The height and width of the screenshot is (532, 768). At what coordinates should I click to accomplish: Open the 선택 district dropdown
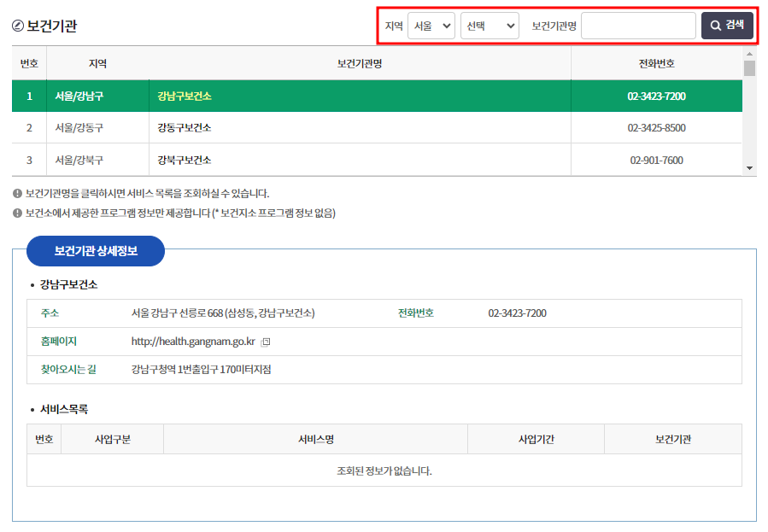coord(490,25)
